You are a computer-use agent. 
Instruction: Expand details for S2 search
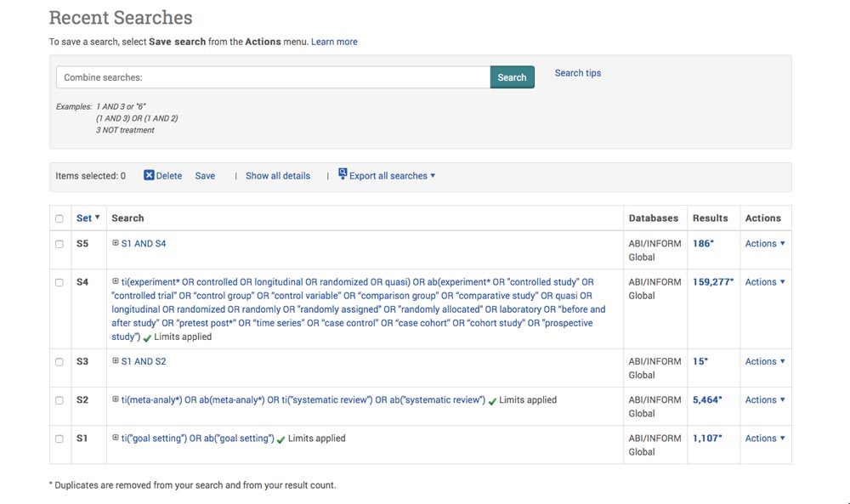coord(115,399)
